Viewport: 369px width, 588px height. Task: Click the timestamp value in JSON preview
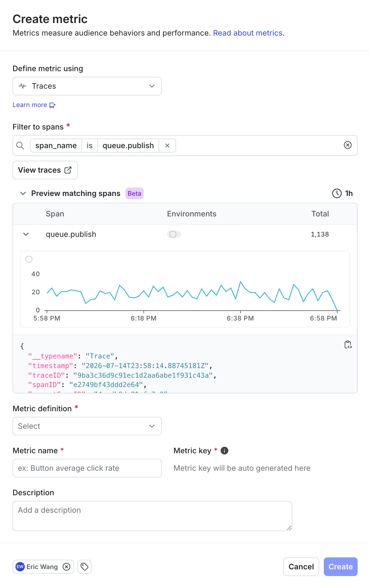[x=145, y=366]
